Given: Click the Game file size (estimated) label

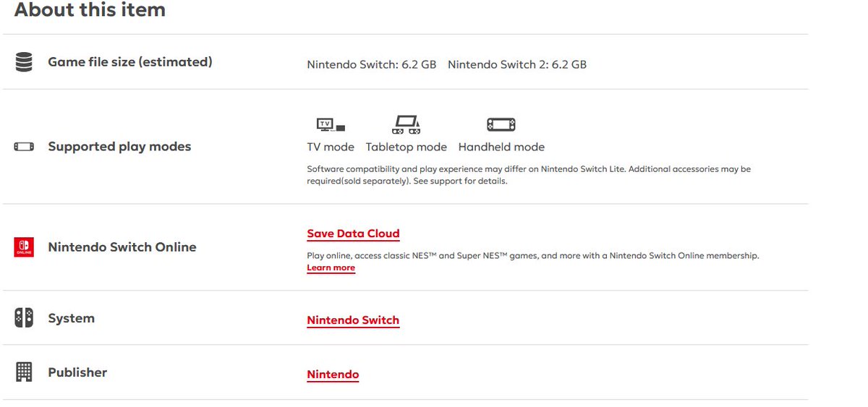Looking at the screenshot, I should 130,62.
